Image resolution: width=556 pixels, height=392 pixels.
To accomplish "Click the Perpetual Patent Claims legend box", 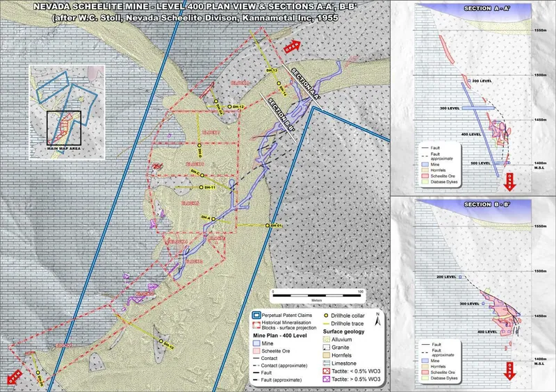I will (x=256, y=315).
